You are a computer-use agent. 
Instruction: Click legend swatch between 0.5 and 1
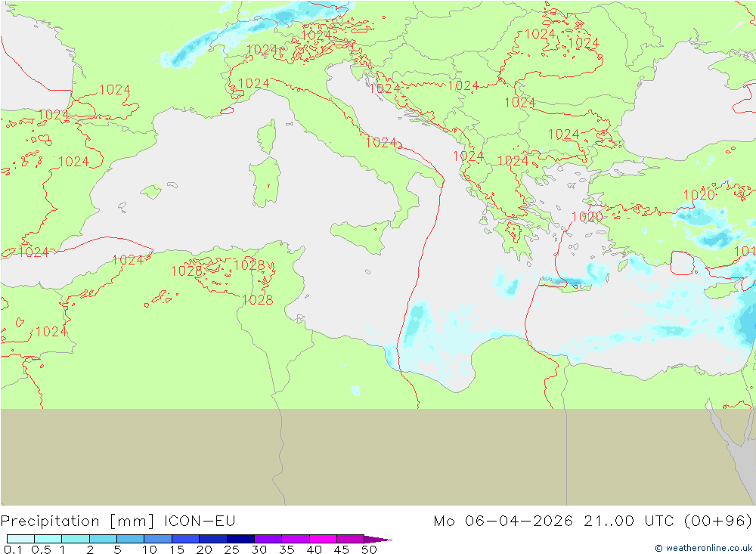48,539
